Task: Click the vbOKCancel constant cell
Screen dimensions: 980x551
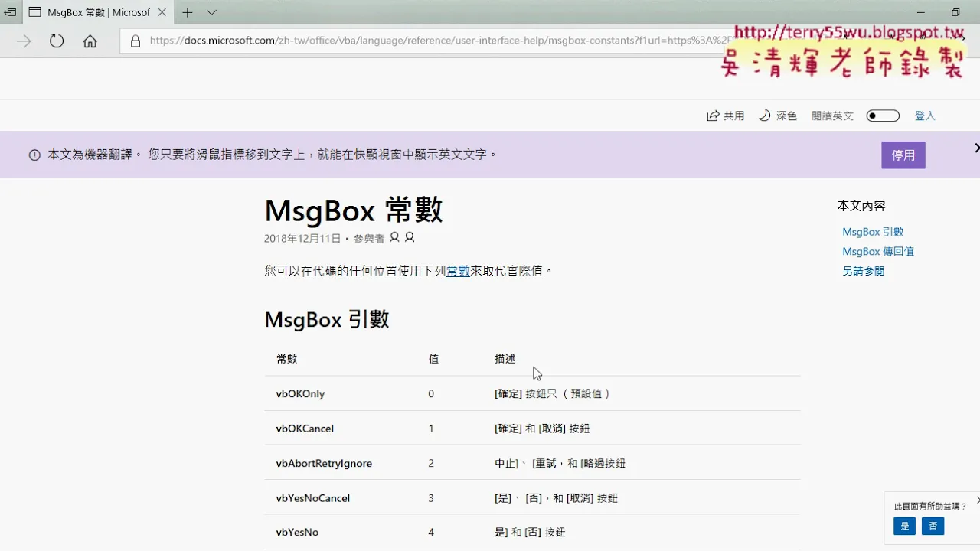Action: pyautogui.click(x=305, y=429)
